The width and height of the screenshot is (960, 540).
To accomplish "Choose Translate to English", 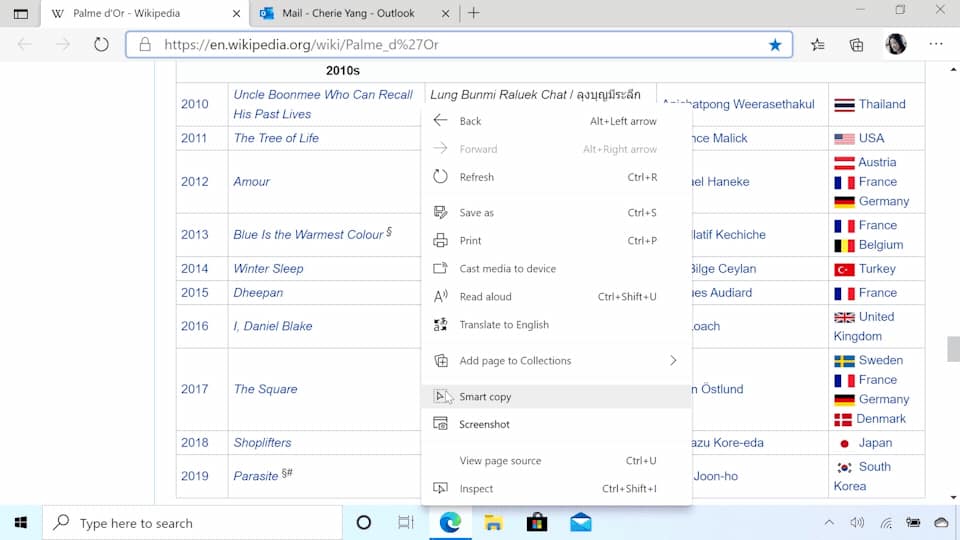I will 556,324.
